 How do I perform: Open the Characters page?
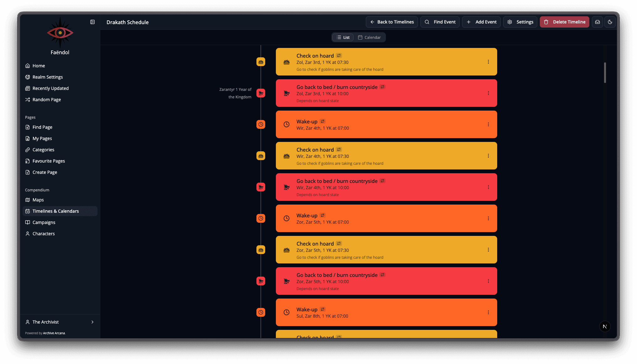(x=44, y=233)
